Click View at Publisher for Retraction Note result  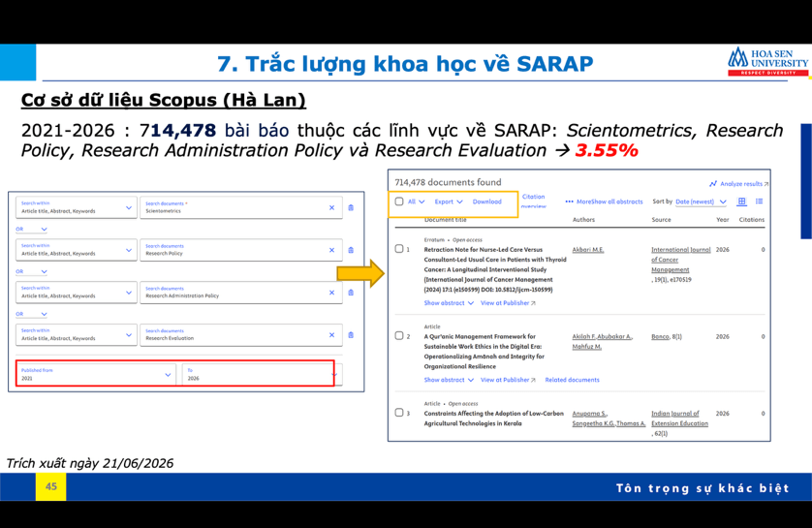coord(508,303)
